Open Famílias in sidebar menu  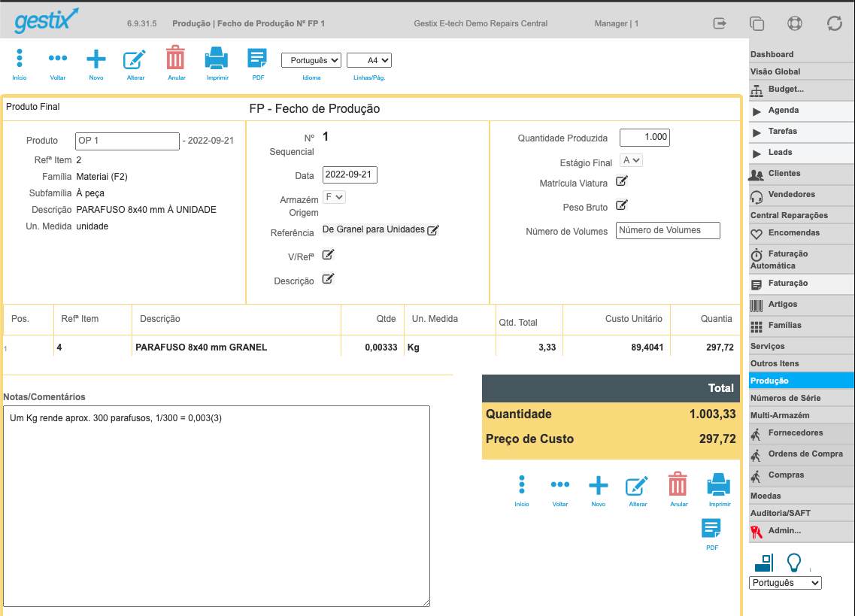tap(802, 326)
